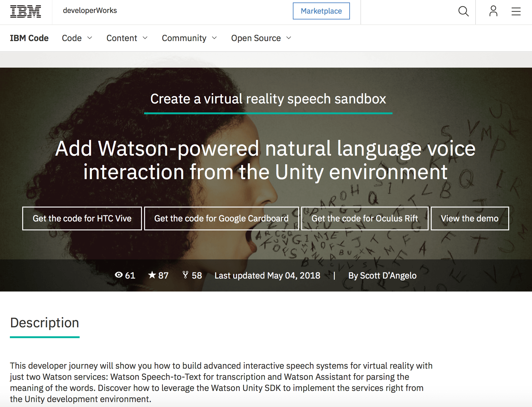Open IBM Code home link
This screenshot has height=407, width=532.
(29, 38)
